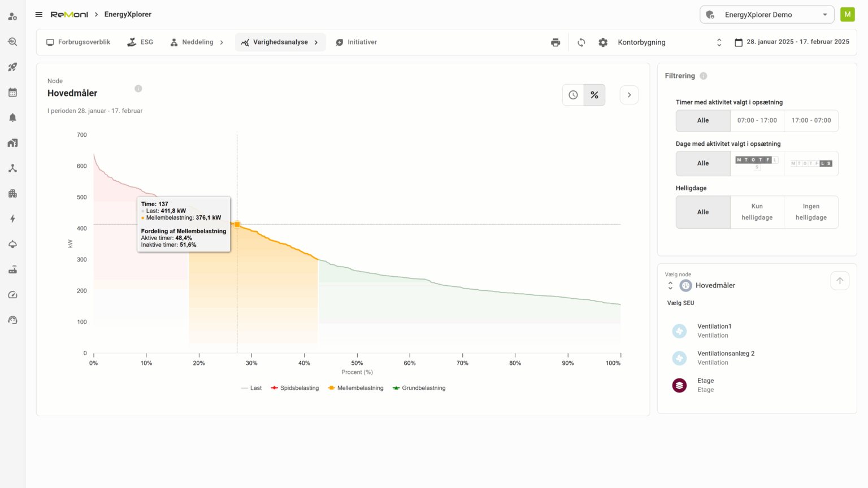The width and height of the screenshot is (868, 488).
Task: Open settings gear icon
Action: tap(603, 42)
